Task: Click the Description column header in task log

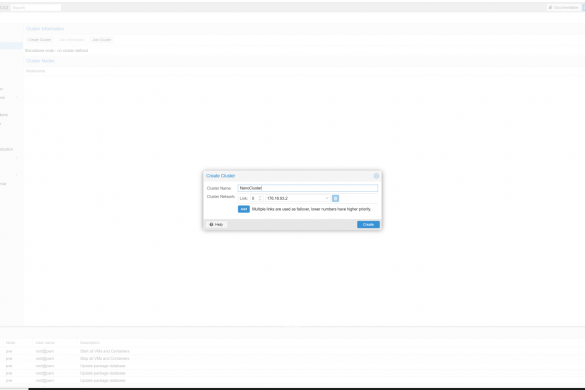Action: tap(90, 343)
